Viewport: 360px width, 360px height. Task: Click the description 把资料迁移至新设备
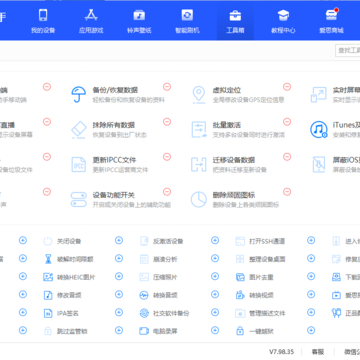tap(240, 170)
